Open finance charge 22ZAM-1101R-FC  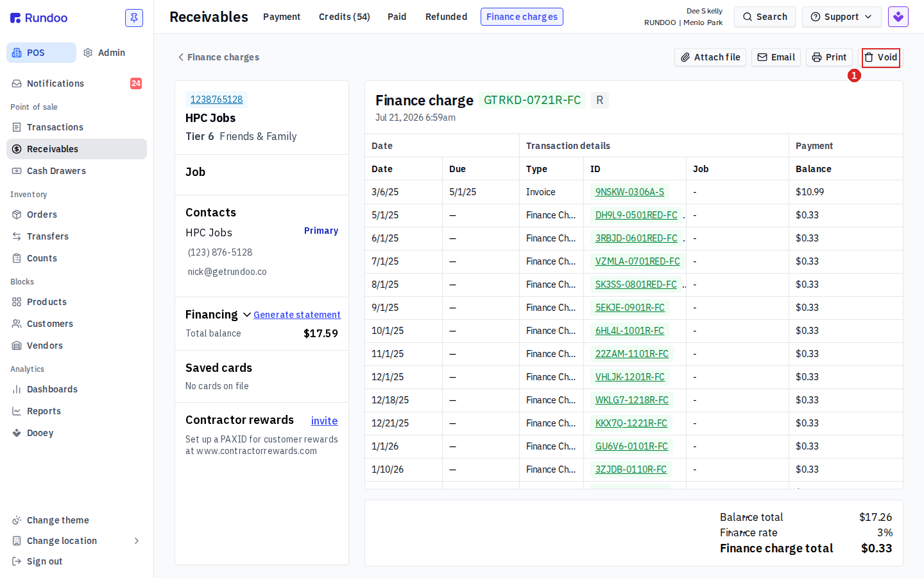point(631,354)
